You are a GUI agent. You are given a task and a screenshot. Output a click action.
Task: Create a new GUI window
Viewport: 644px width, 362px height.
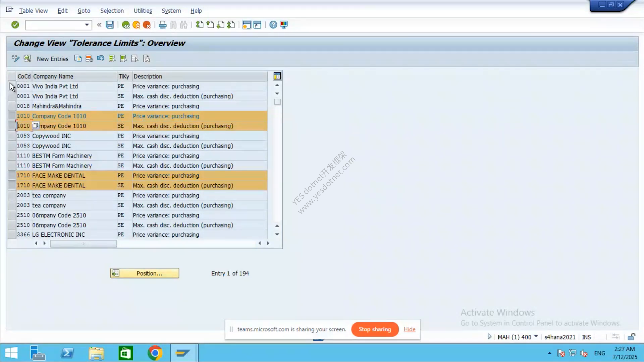247,25
